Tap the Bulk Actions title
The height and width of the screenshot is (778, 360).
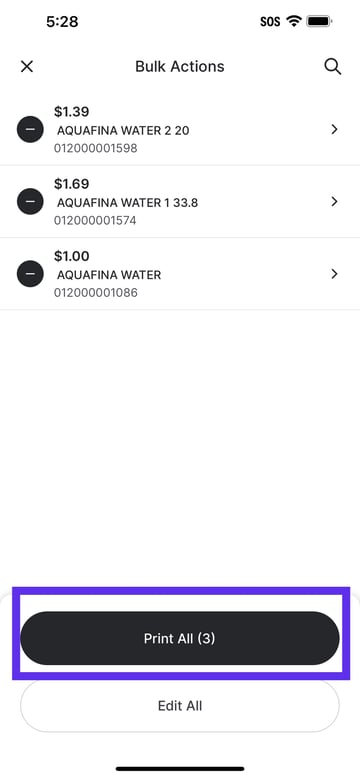(180, 66)
